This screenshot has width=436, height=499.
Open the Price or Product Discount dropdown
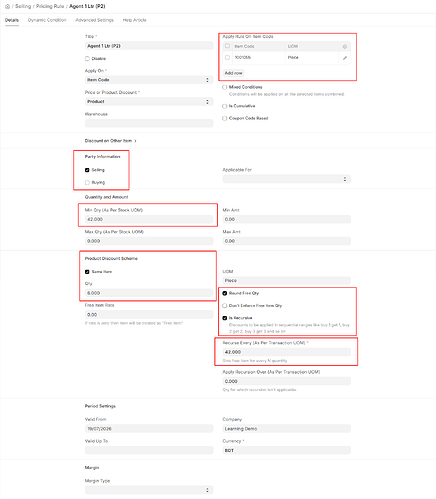[x=149, y=102]
